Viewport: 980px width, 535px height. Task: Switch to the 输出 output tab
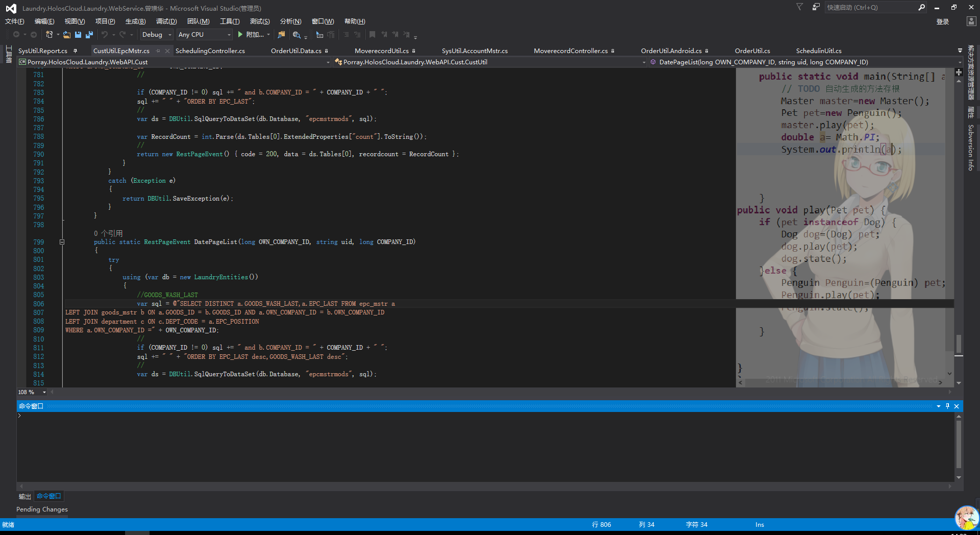pos(25,496)
